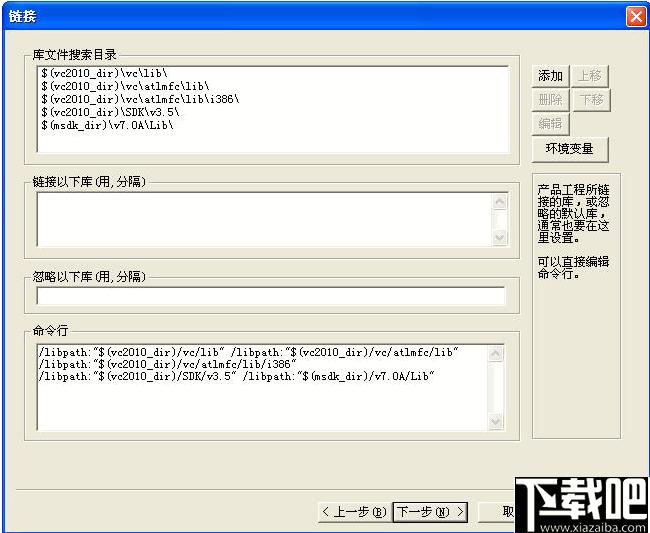The width and height of the screenshot is (650, 533).
Task: Open the 环境变量 settings
Action: click(570, 149)
